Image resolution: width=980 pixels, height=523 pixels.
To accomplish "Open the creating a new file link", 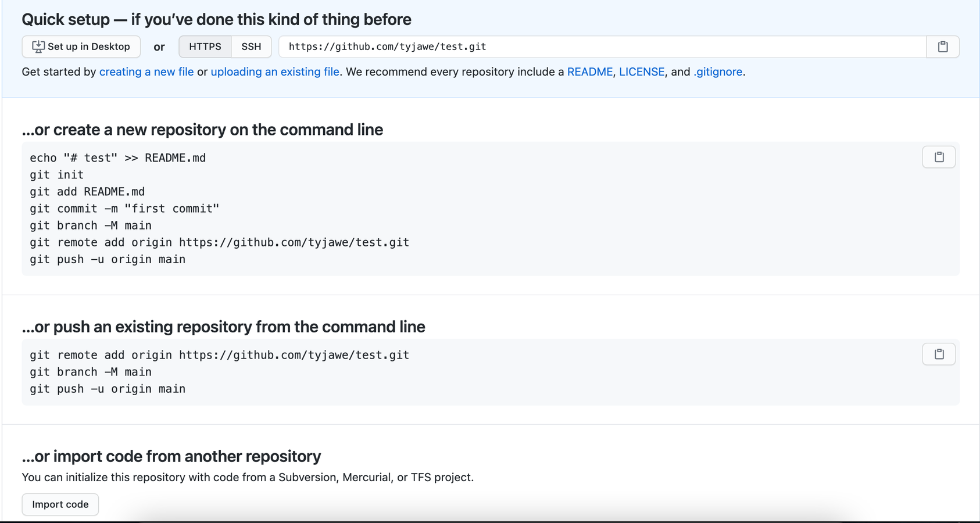I will click(x=146, y=71).
